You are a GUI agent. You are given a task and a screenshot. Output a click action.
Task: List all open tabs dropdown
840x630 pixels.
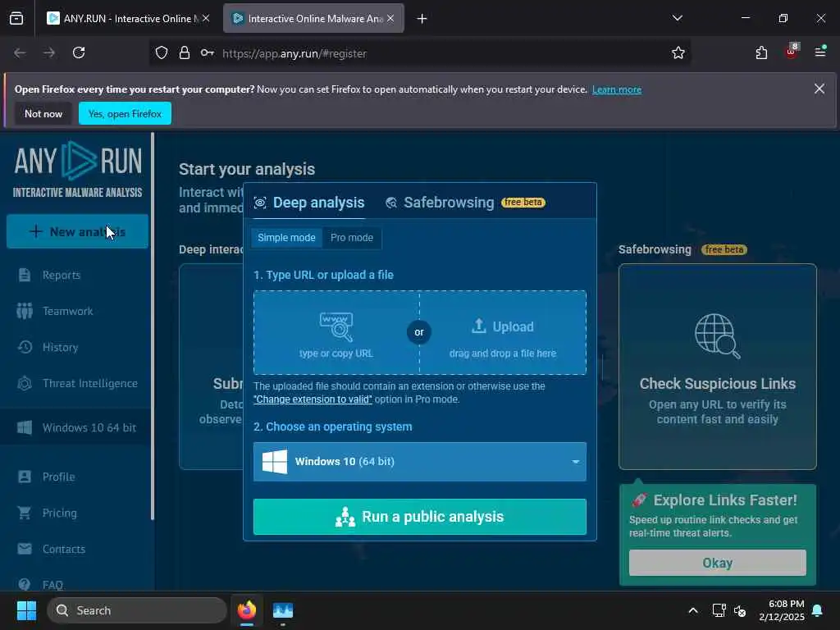click(677, 18)
